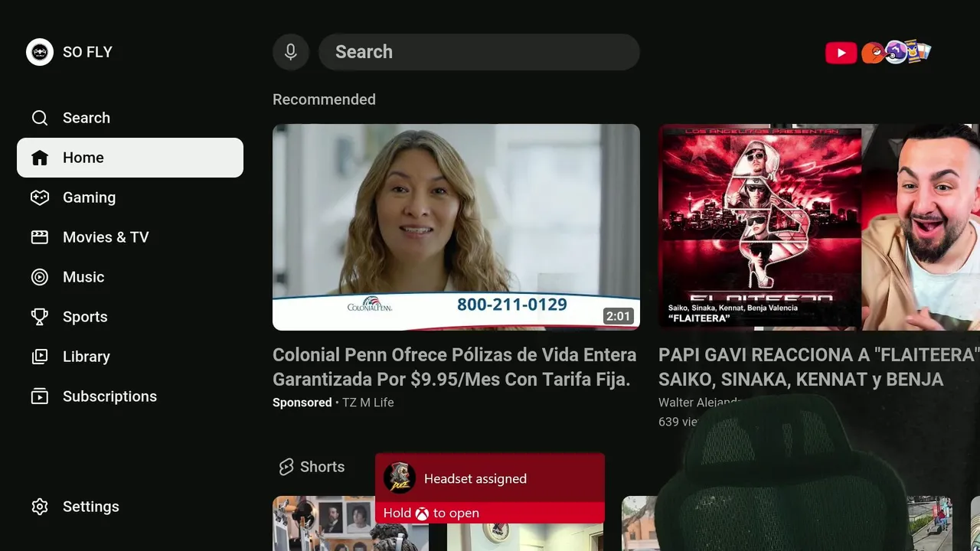
Task: Click Hold to open notification bar
Action: (490, 513)
